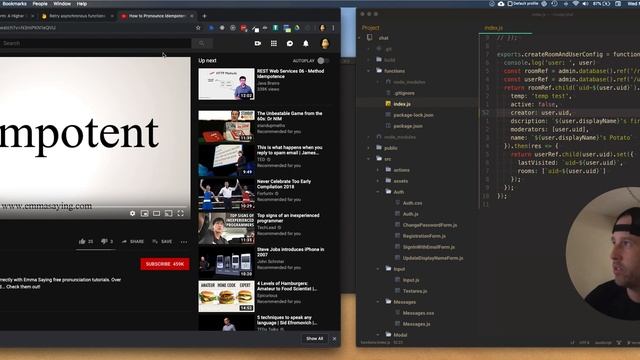Viewport: 640px width, 360px height.
Task: Collapse the Input folder in tree
Action: pos(378,269)
